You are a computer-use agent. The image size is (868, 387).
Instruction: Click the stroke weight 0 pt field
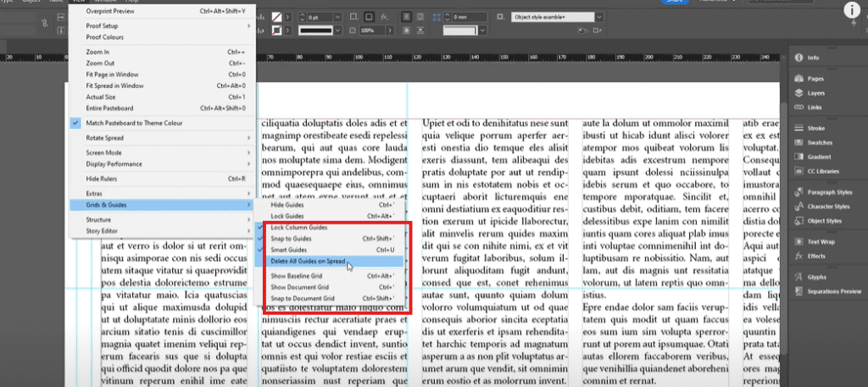pos(317,16)
